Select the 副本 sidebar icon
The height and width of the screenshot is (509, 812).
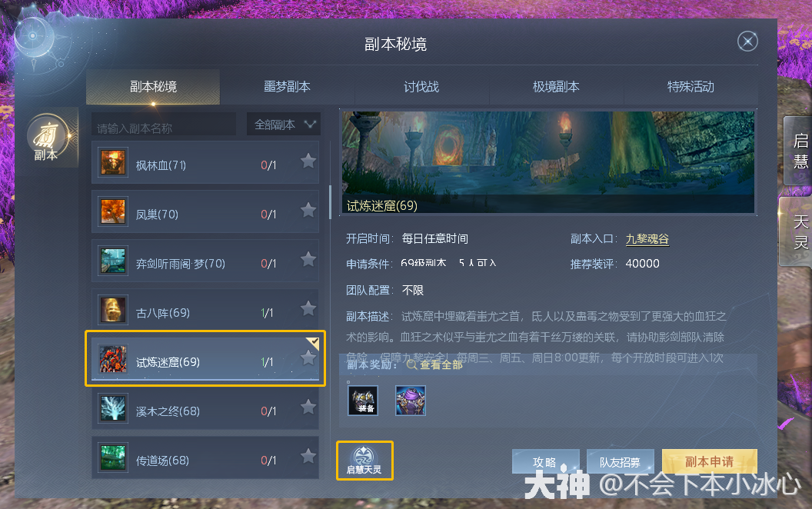pos(47,138)
